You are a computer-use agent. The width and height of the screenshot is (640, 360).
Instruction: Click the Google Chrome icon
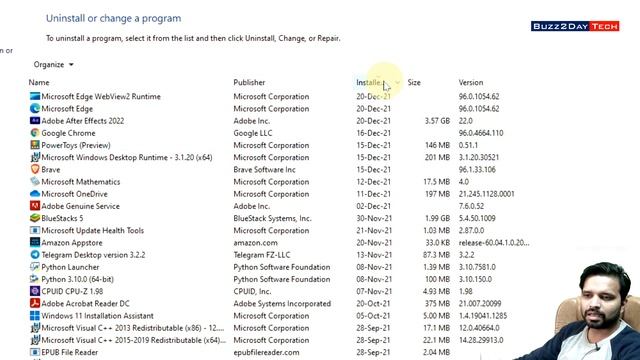tap(35, 133)
